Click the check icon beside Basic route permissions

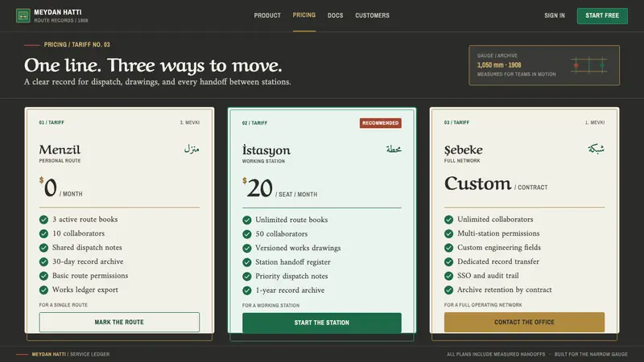point(44,276)
